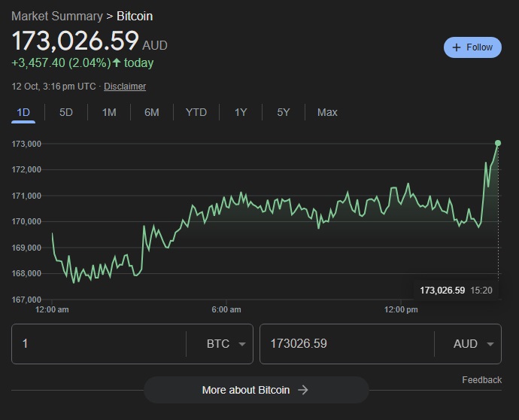Open the Feedback link
This screenshot has height=420, width=519.
(x=481, y=380)
